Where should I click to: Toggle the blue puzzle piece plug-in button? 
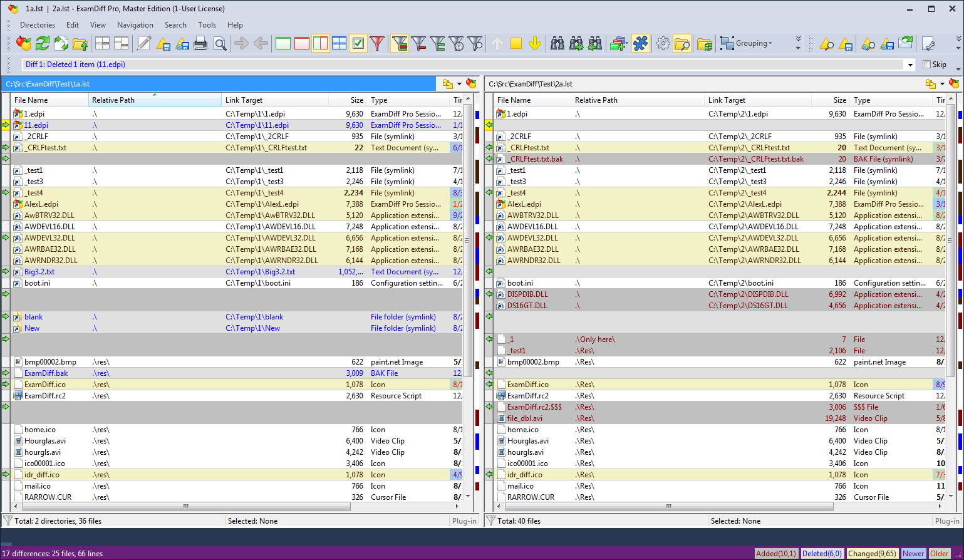pos(640,43)
